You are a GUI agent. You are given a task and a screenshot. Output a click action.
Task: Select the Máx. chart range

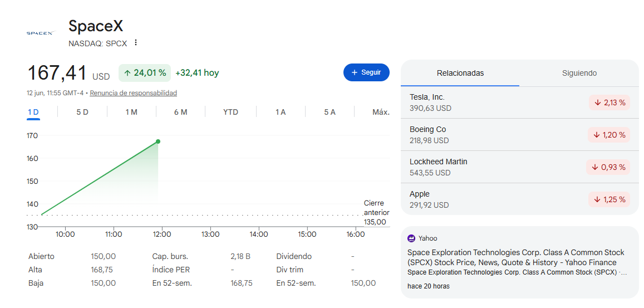381,112
